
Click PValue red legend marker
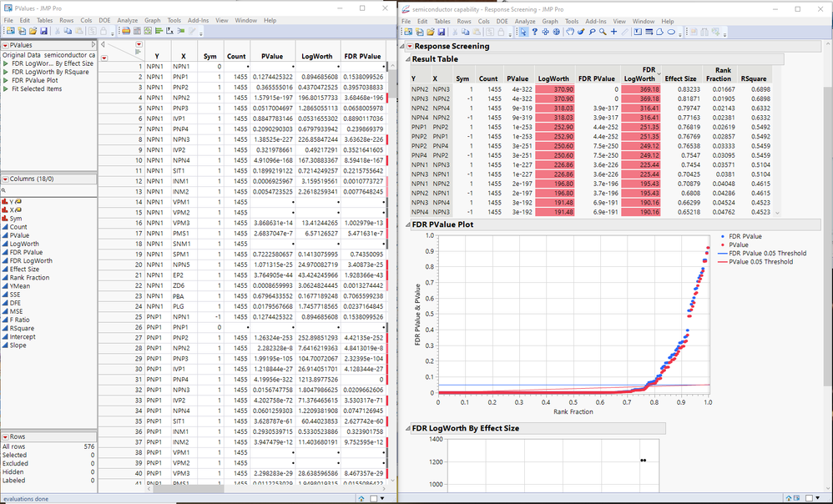pyautogui.click(x=721, y=244)
